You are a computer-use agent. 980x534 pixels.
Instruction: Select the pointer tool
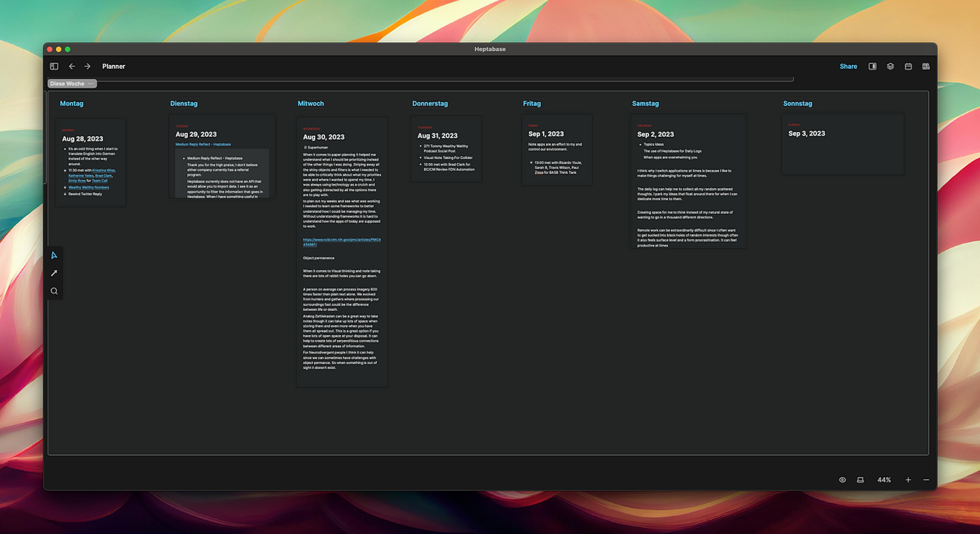click(54, 255)
